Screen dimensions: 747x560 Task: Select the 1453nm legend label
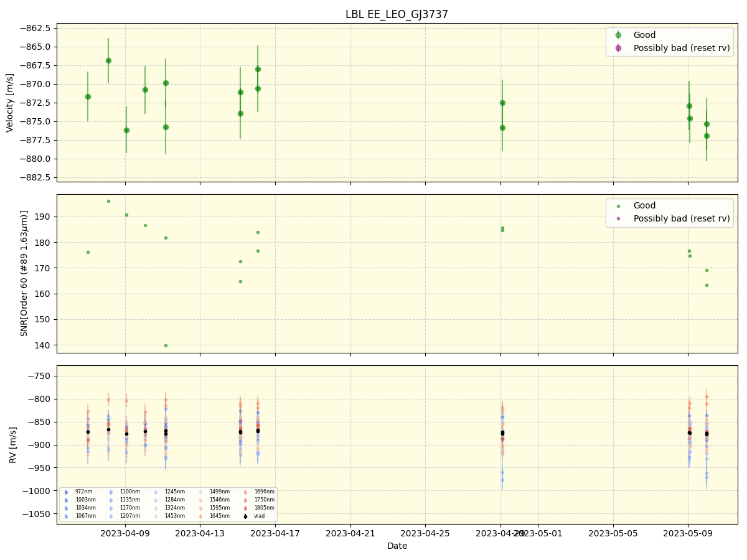(x=175, y=516)
